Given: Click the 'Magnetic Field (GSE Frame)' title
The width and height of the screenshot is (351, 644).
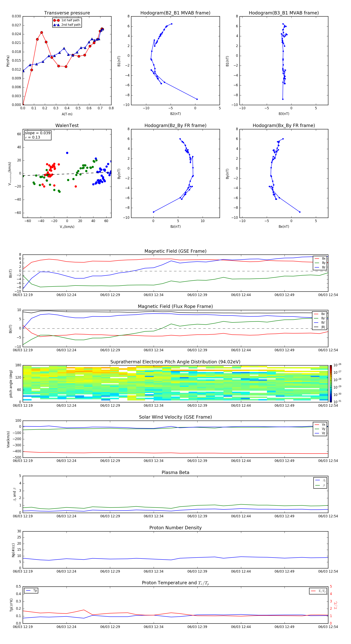Looking at the screenshot, I should coord(175,251).
